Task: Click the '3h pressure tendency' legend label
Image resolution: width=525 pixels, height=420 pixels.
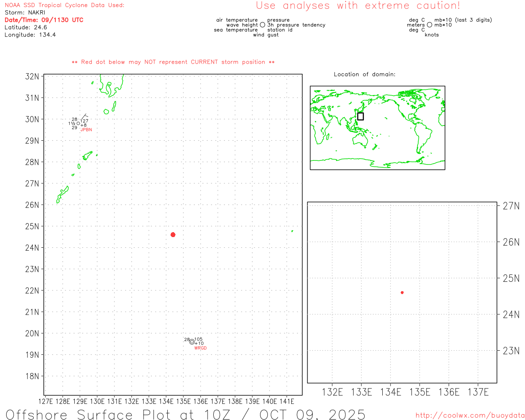Action: click(297, 25)
